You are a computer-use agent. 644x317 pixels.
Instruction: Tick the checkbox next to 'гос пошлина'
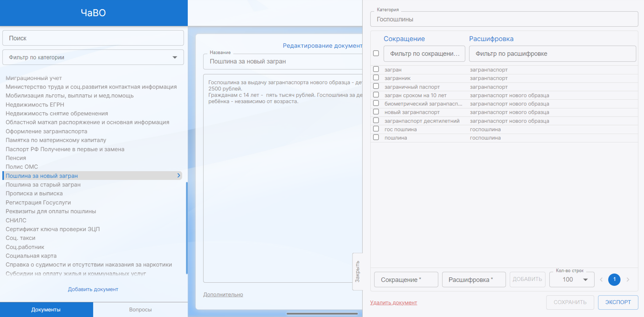click(376, 129)
